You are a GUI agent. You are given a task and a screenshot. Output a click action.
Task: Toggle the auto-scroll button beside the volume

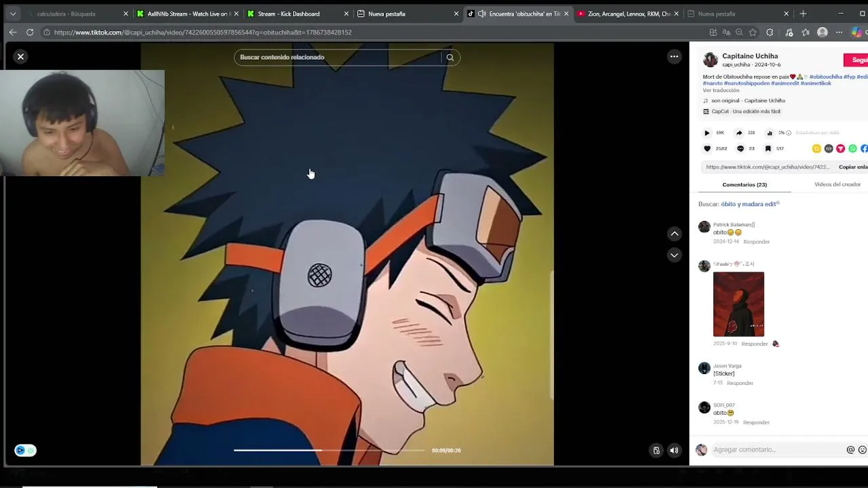pyautogui.click(x=656, y=450)
